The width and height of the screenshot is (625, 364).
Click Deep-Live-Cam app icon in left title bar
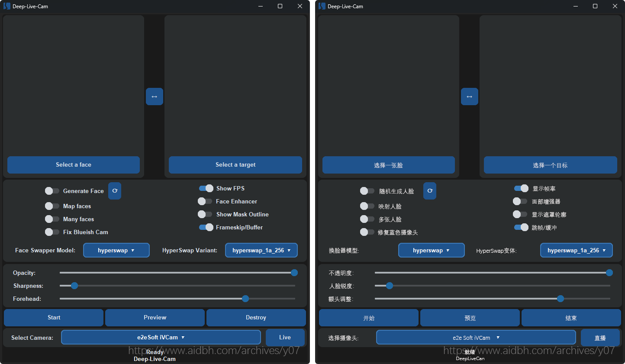tap(6, 6)
